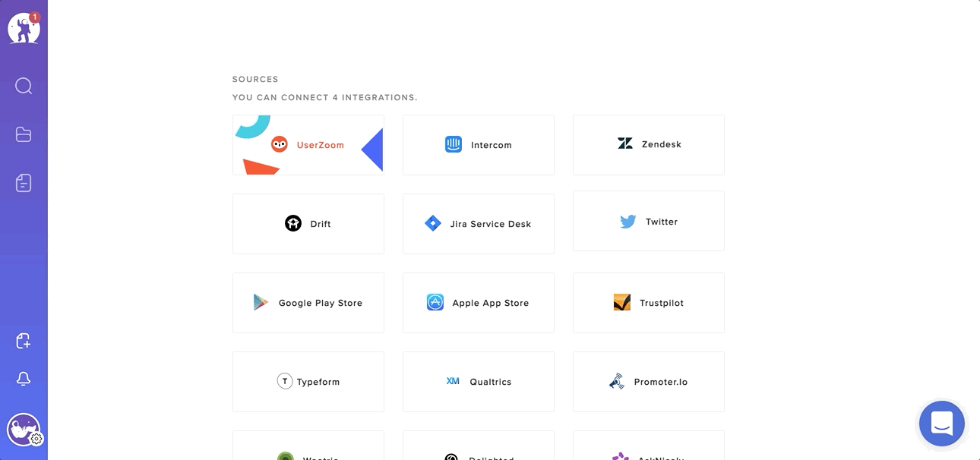Viewport: 980px width, 460px height.
Task: Connect the Twitter source label
Action: [x=662, y=222]
